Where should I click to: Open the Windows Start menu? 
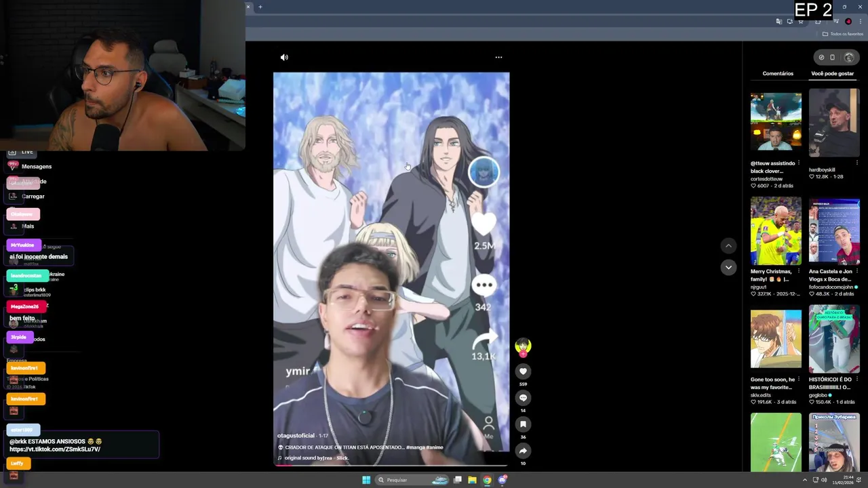[366, 480]
